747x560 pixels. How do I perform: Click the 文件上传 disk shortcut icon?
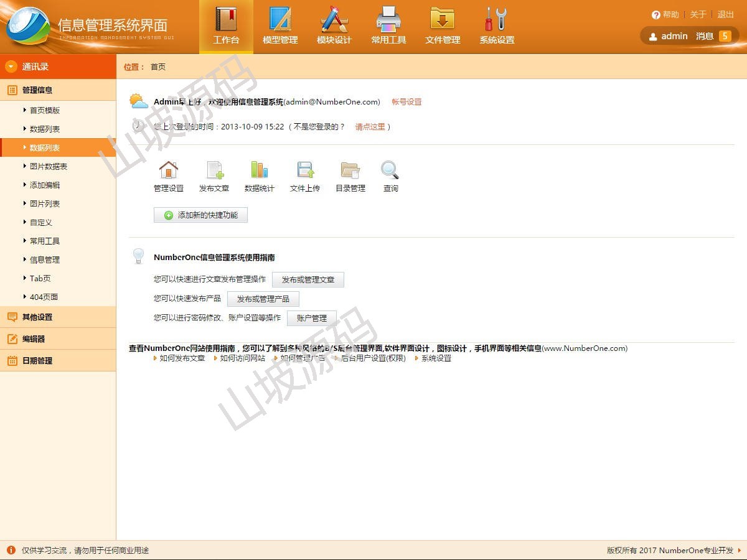(x=305, y=170)
